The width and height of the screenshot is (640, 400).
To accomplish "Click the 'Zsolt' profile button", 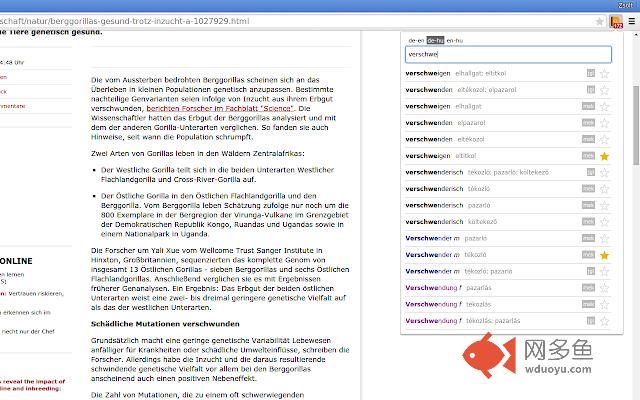I will (625, 5).
